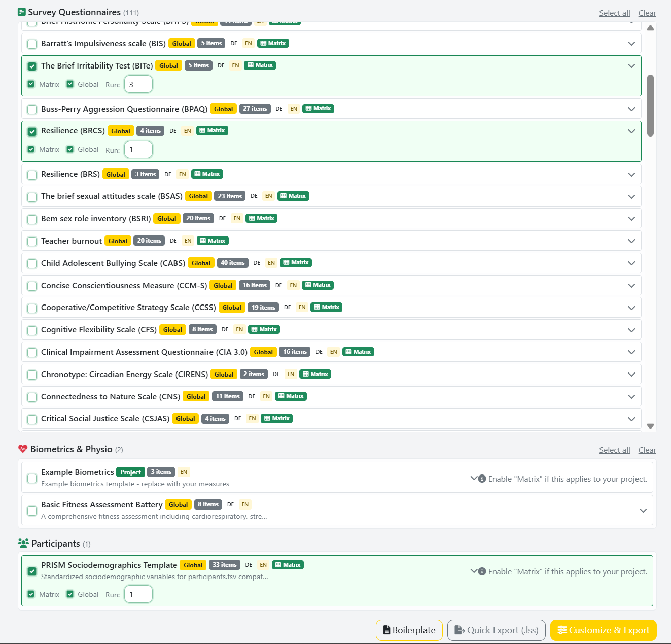Expand Basic Fitness Assessment Battery chevron
This screenshot has height=644, width=671.
pos(643,511)
